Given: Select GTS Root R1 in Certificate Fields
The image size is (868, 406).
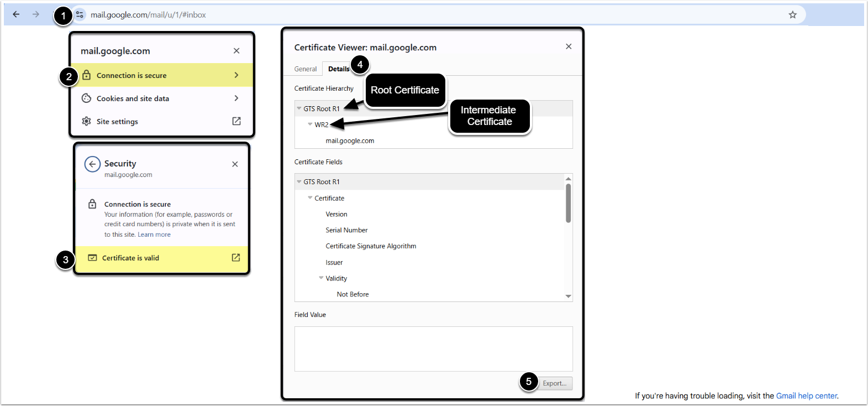Looking at the screenshot, I should [429, 182].
